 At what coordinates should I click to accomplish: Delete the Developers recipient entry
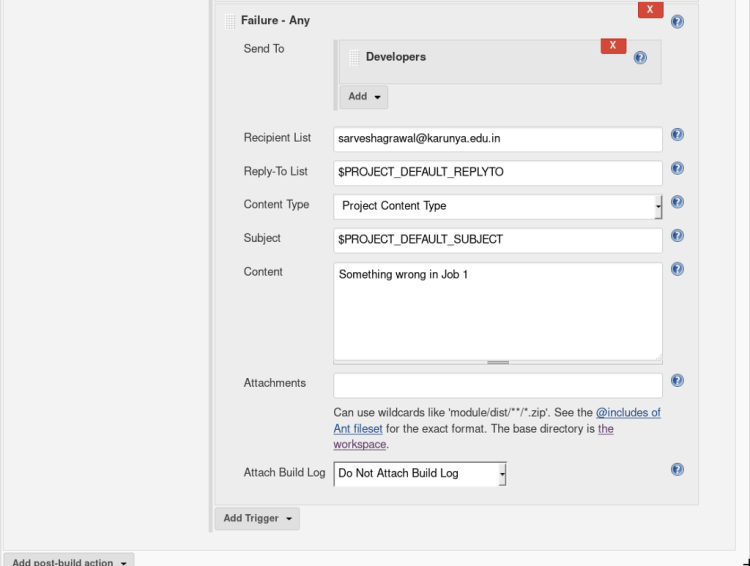click(612, 46)
